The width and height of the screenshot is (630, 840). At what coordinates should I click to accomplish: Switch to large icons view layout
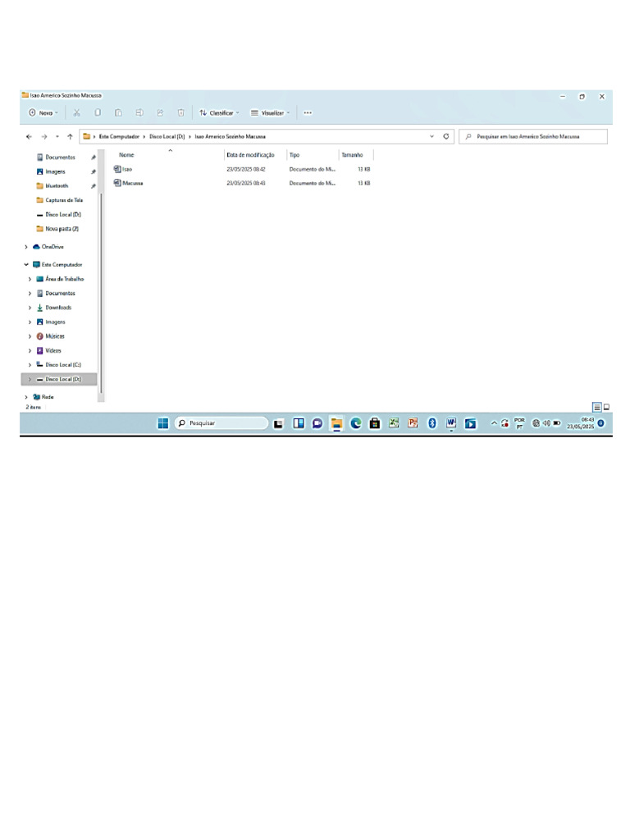(606, 408)
